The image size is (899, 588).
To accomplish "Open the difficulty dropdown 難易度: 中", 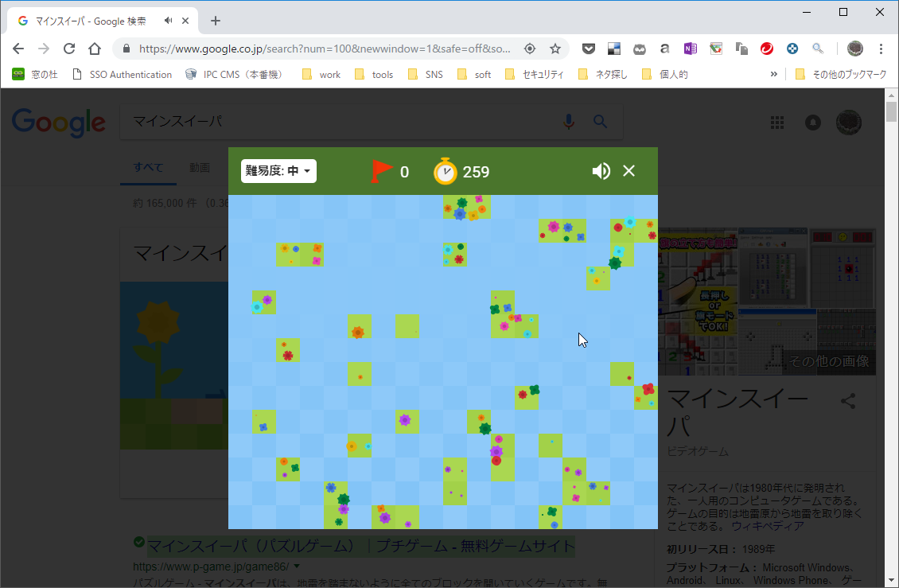I will [278, 171].
